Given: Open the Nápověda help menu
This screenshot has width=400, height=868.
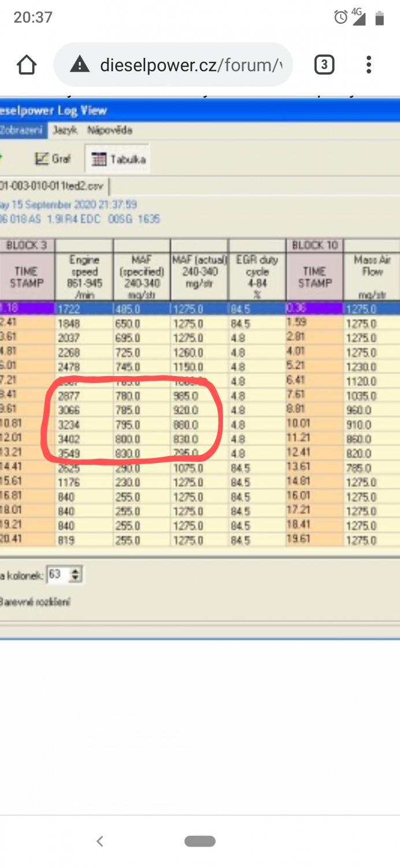Looking at the screenshot, I should click(110, 130).
